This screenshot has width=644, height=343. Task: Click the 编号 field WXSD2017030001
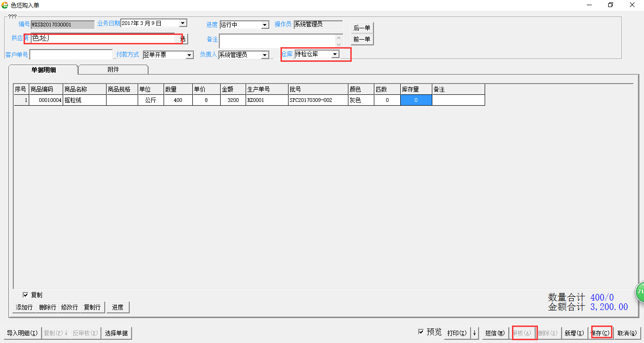point(62,25)
